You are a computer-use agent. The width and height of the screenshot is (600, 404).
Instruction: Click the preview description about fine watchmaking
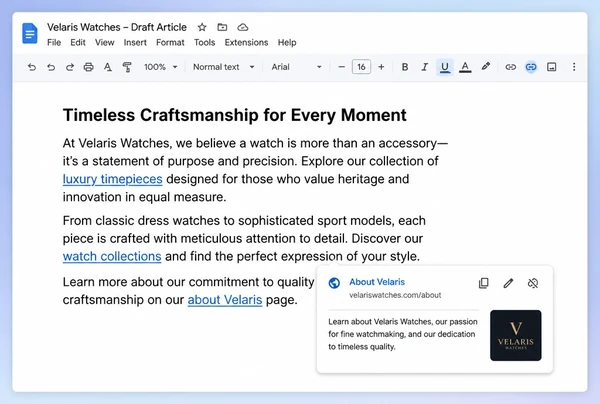(403, 334)
